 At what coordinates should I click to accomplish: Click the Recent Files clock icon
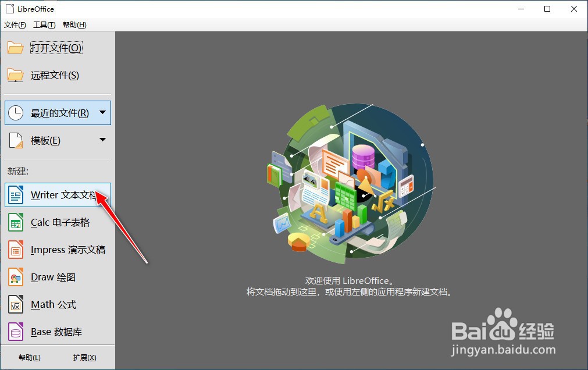click(16, 113)
